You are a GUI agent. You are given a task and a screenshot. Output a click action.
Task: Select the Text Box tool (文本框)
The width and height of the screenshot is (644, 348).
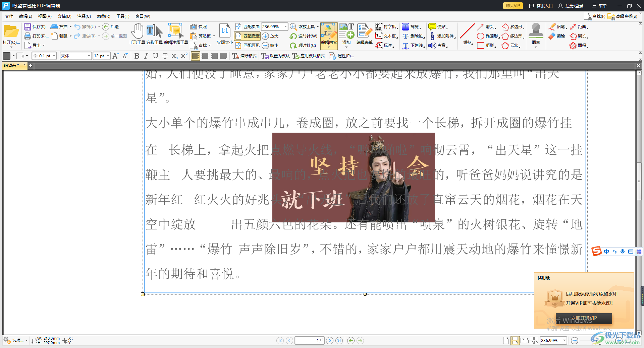click(386, 36)
